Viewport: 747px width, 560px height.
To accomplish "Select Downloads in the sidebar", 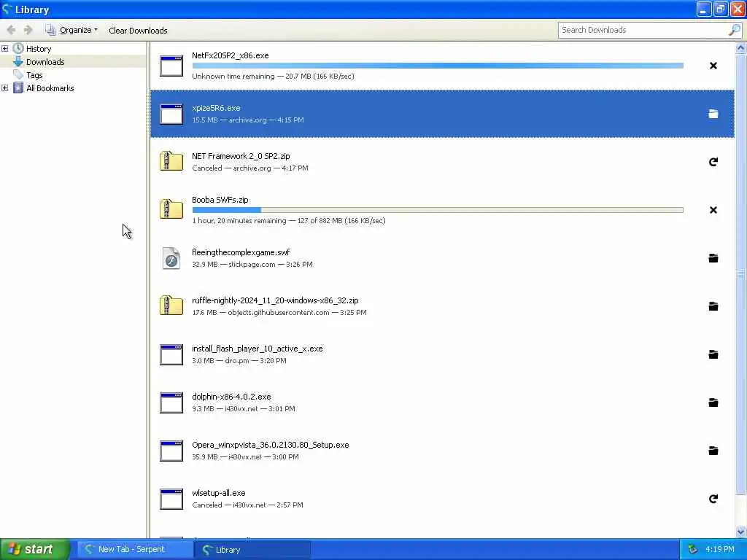I will pos(45,62).
